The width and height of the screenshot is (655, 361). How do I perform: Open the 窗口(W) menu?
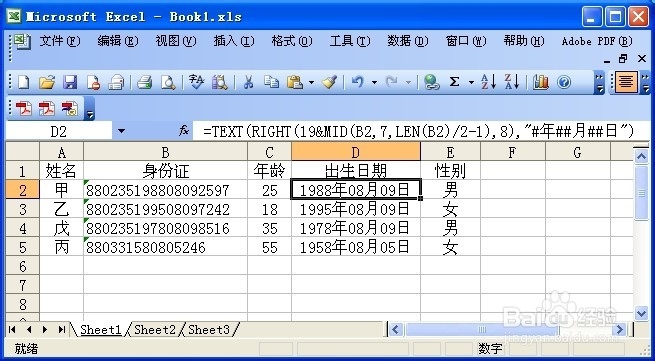(466, 41)
